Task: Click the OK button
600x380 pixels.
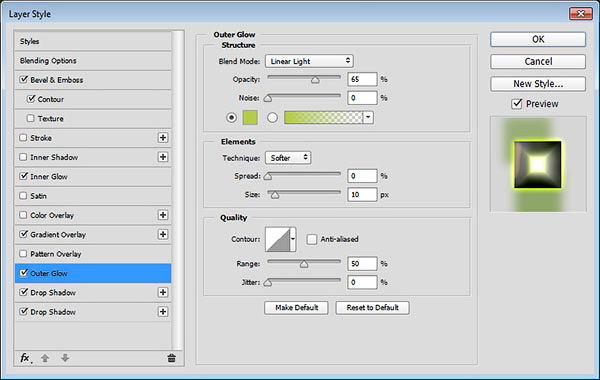Action: point(538,39)
